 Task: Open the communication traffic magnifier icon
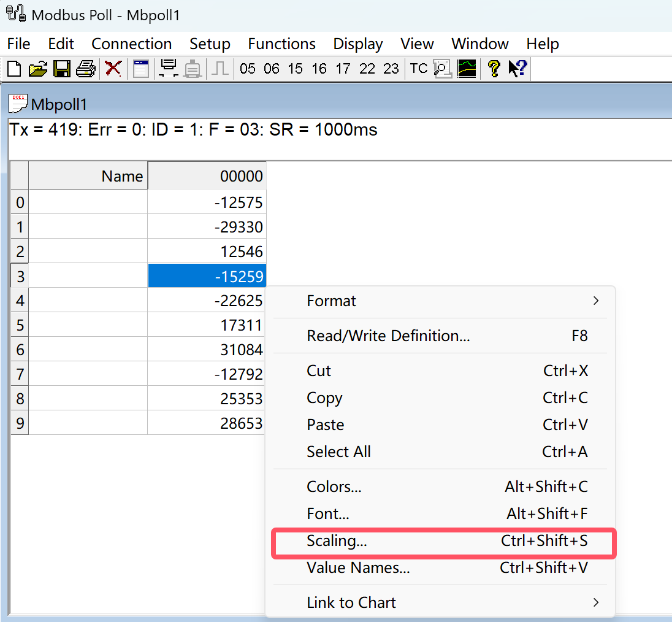coord(443,69)
